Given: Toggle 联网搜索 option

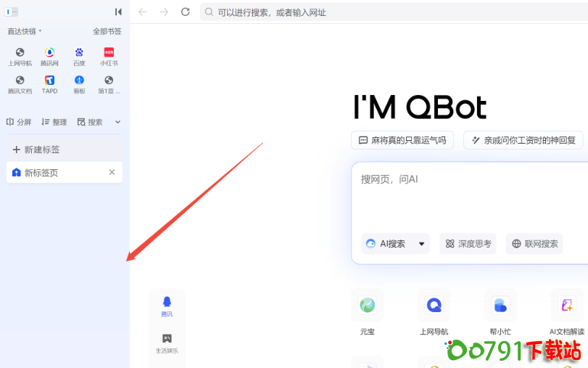Looking at the screenshot, I should 535,244.
